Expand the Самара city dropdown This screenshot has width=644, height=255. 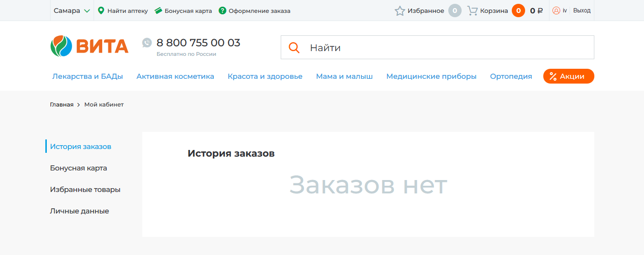point(72,11)
